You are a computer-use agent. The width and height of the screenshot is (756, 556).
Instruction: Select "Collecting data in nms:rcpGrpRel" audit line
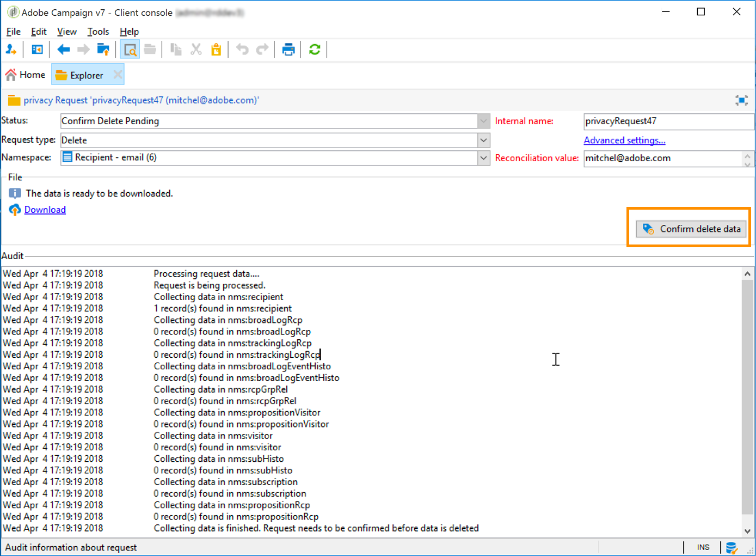coord(221,389)
